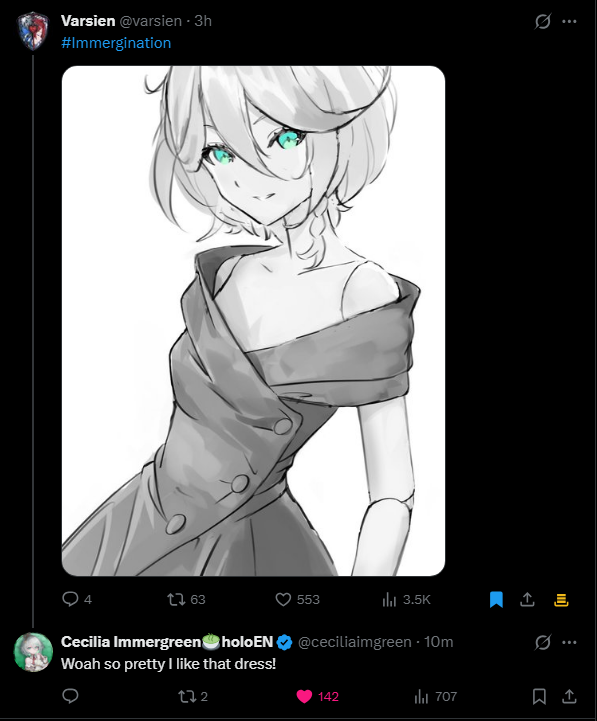Open the #Immergination hashtag
This screenshot has height=721, width=597.
tap(116, 43)
